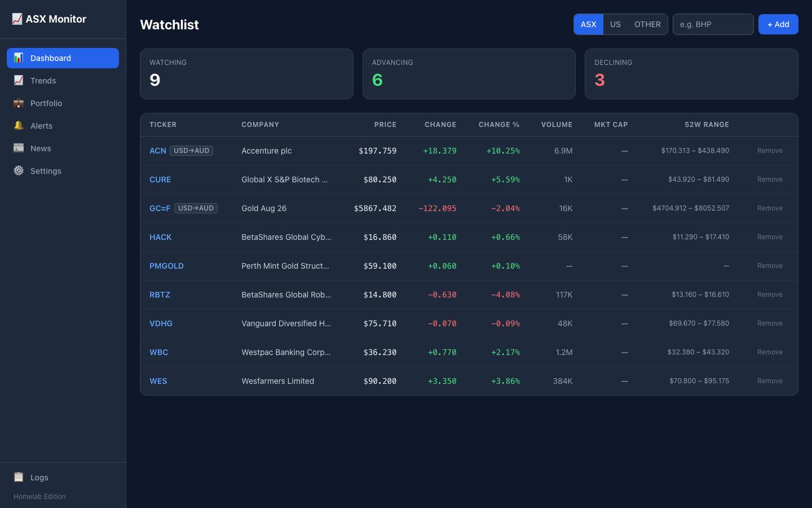Click the COMPANY column header
This screenshot has width=812, height=508.
click(260, 125)
